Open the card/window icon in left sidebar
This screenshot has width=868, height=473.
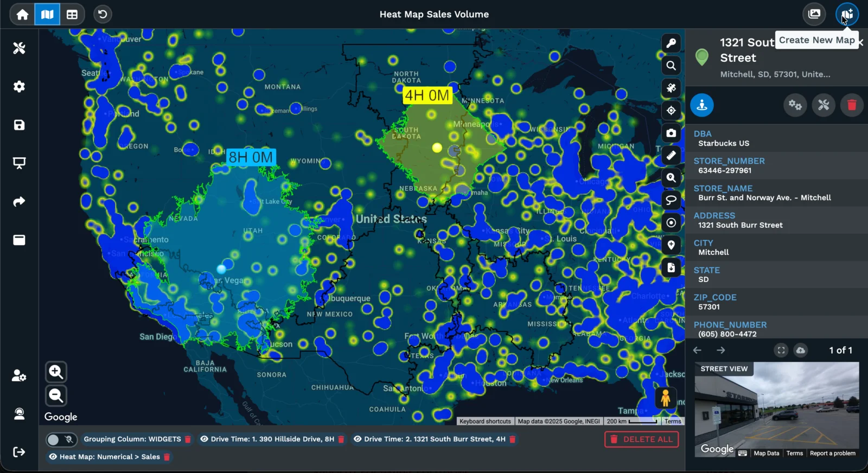[x=20, y=240]
